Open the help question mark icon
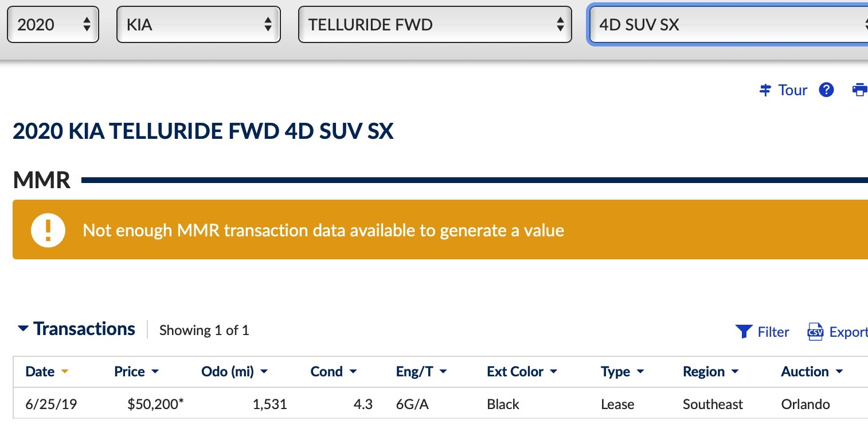Screen dimensions: 868x428 [826, 90]
